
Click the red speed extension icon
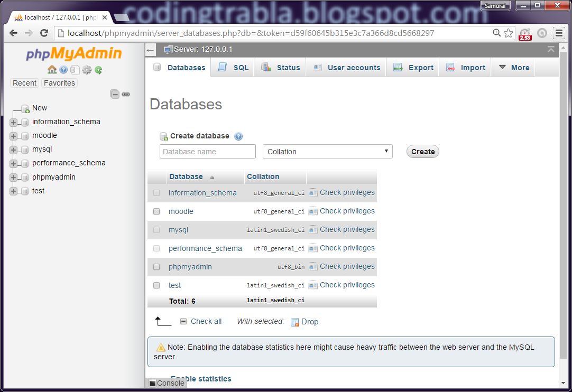[x=525, y=34]
